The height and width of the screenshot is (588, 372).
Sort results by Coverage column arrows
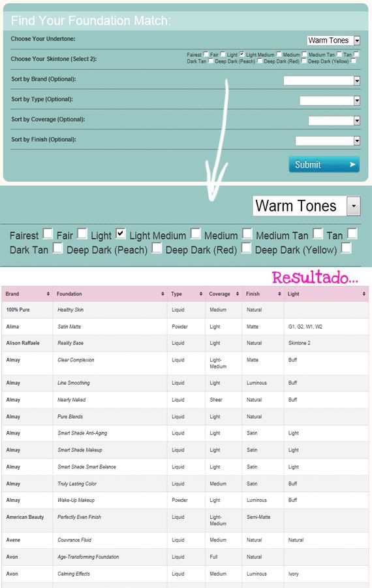[x=238, y=294]
